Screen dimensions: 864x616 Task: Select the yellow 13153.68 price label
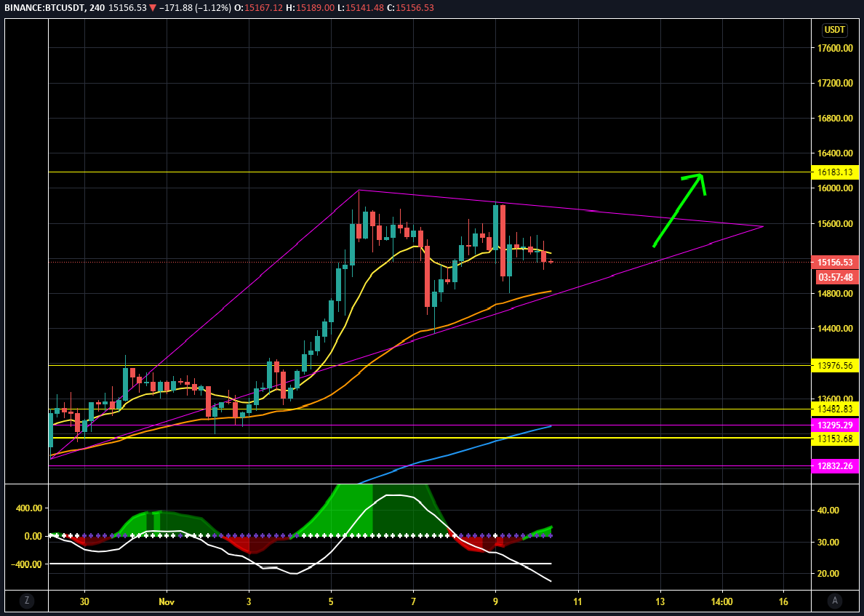point(835,438)
